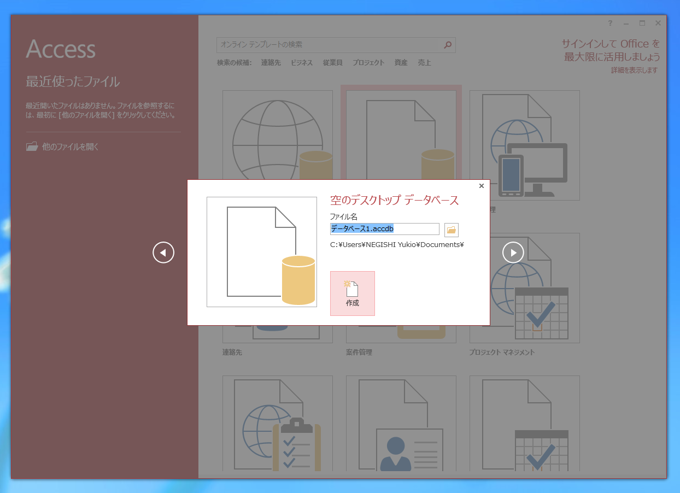Choose suggested search 従業員
Screen dimensions: 680x493
click(x=333, y=63)
